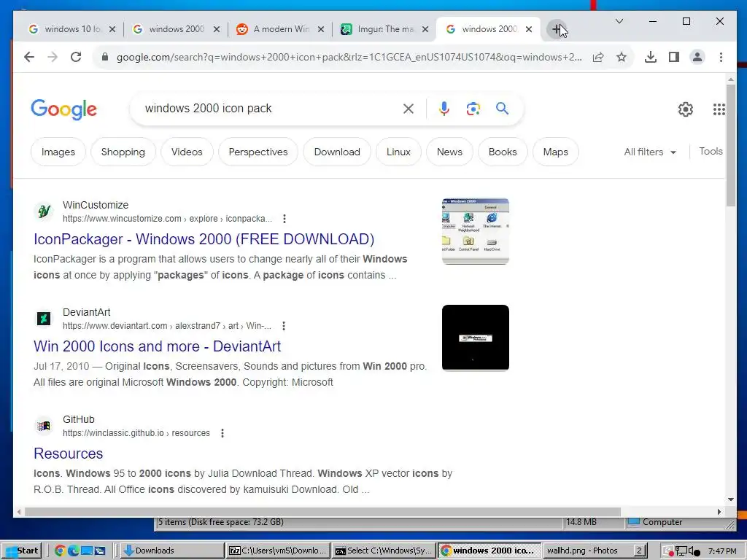Close the Imgur tab
Image resolution: width=747 pixels, height=560 pixels.
(x=425, y=29)
